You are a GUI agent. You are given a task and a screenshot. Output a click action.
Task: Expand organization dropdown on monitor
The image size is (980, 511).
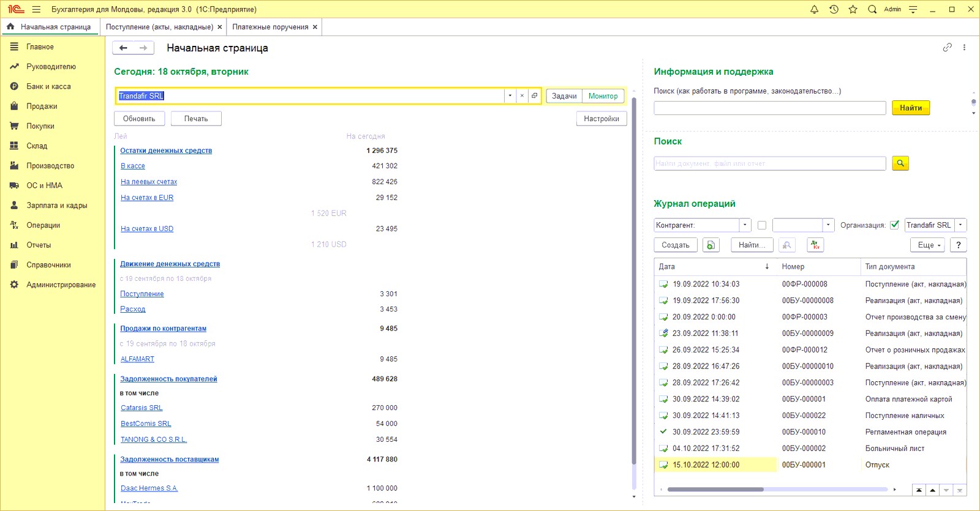510,96
